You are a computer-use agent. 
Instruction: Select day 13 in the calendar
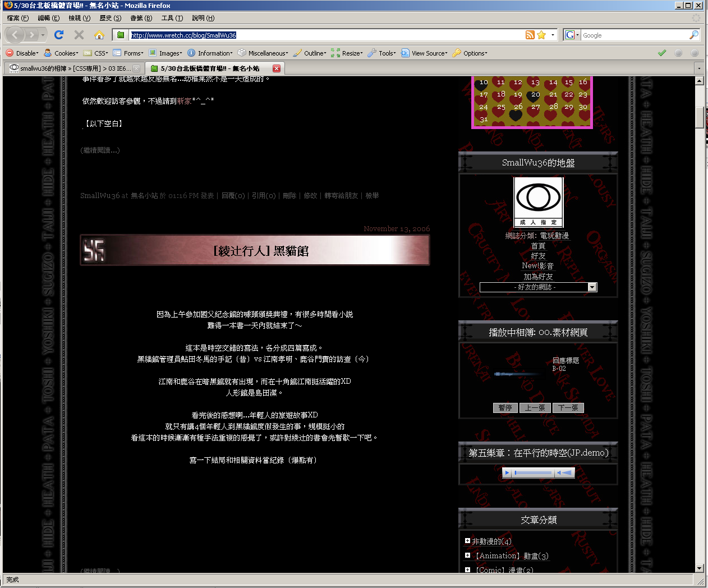click(535, 82)
